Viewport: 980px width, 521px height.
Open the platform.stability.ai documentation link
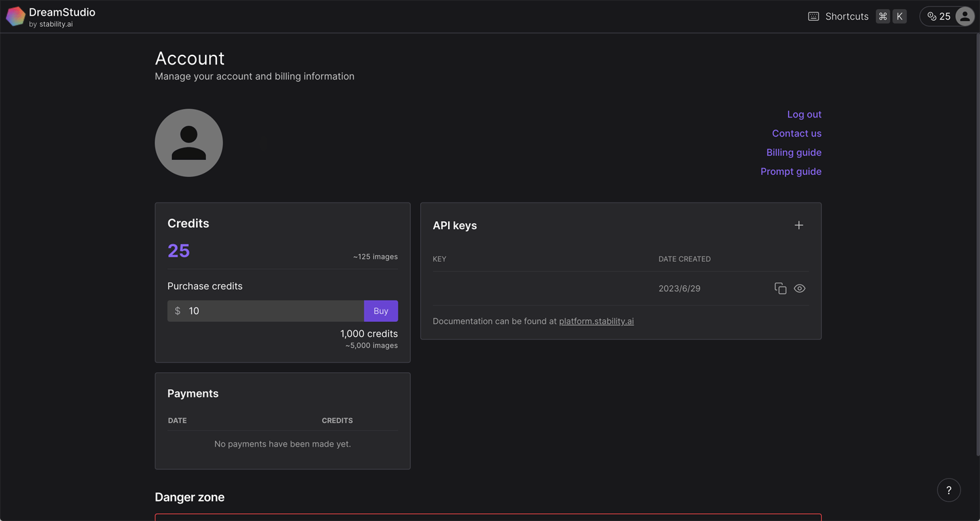click(x=596, y=321)
